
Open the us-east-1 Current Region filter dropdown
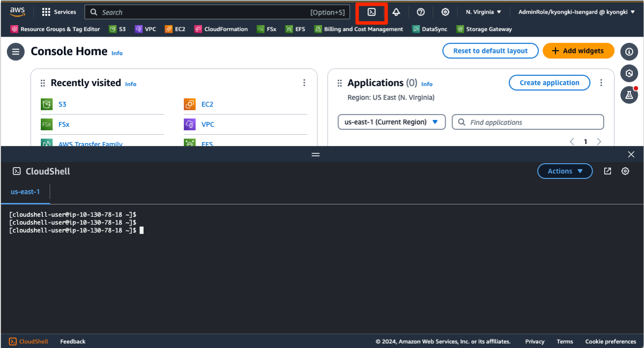pos(391,122)
